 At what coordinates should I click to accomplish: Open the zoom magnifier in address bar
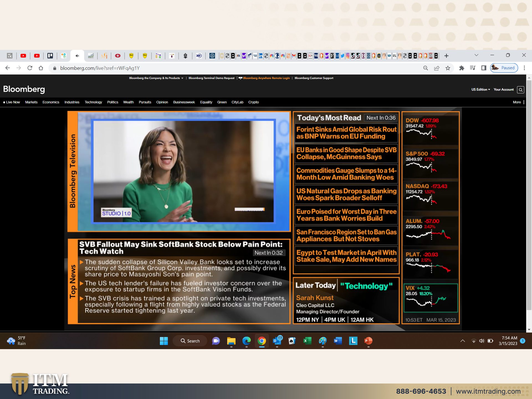pos(426,68)
